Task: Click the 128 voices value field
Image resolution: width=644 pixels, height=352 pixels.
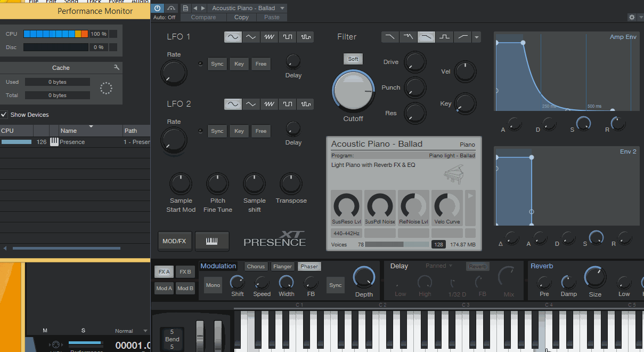Action: tap(438, 245)
